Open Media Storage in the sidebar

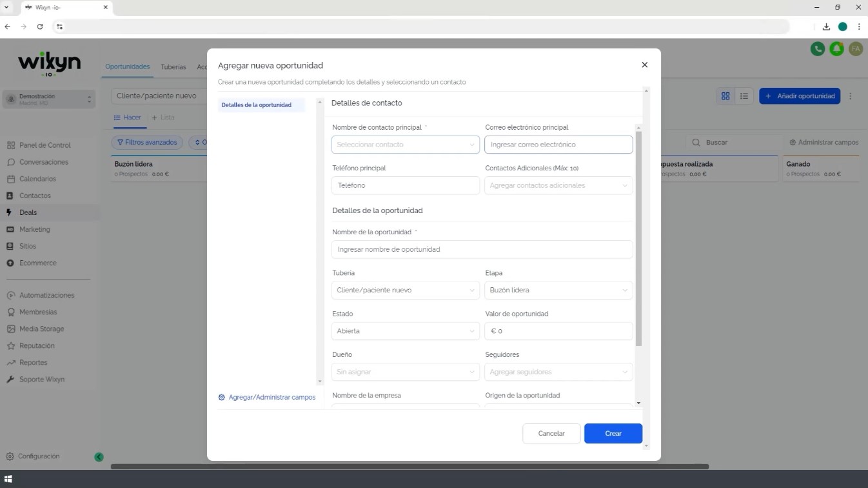click(x=41, y=329)
